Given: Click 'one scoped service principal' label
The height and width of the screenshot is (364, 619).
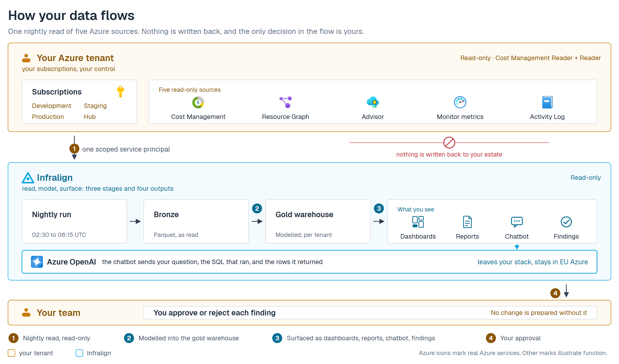Looking at the screenshot, I should [x=126, y=149].
